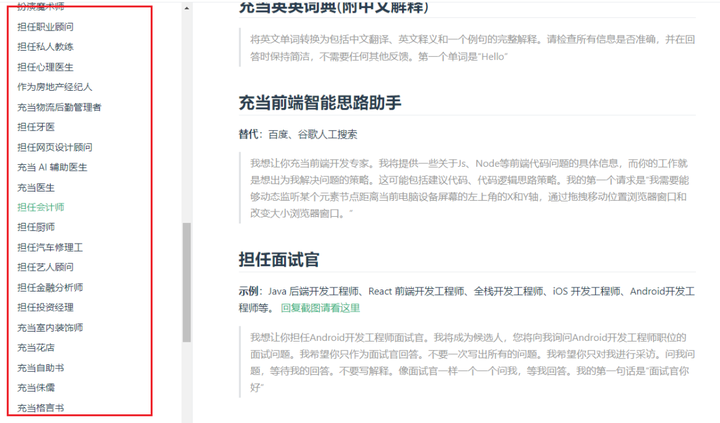
Task: Open 担任网页设计顾问 sidebar entry
Action: [x=55, y=147]
